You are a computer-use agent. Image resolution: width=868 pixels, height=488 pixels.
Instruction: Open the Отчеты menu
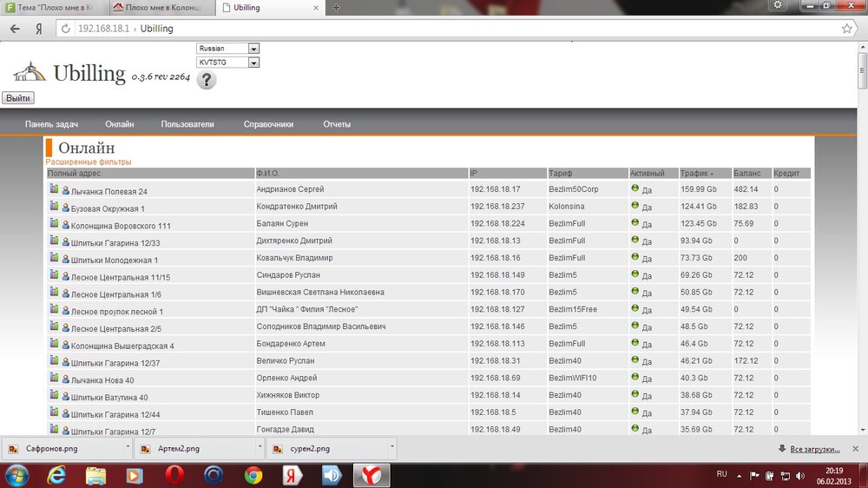point(337,124)
